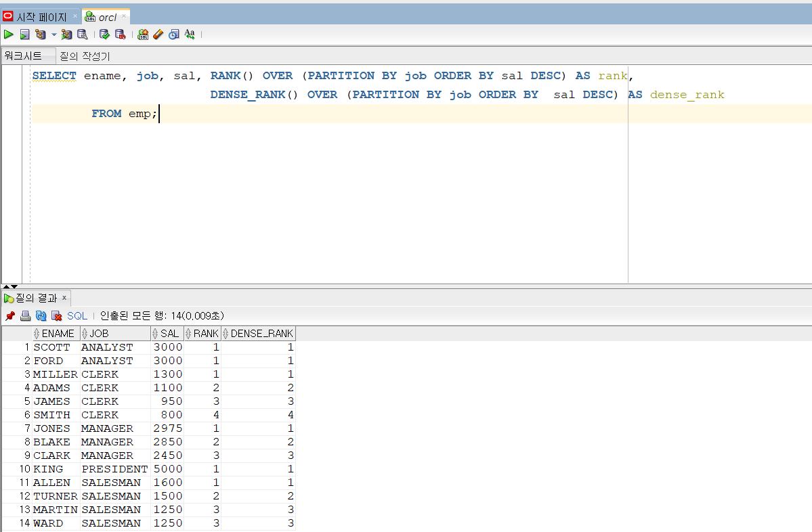Switch to the 시작 페이지 tab
The width and height of the screenshot is (812, 532).
(x=41, y=17)
